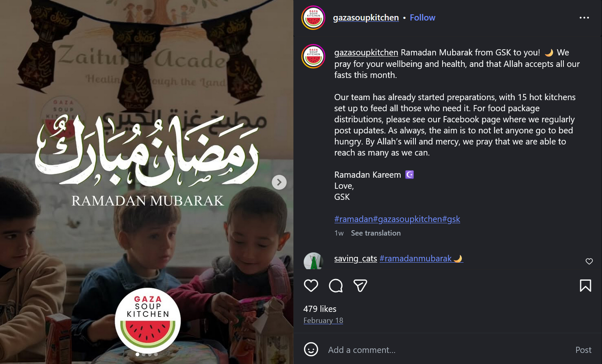Share the post via paper plane icon
The width and height of the screenshot is (602, 364).
click(x=360, y=286)
